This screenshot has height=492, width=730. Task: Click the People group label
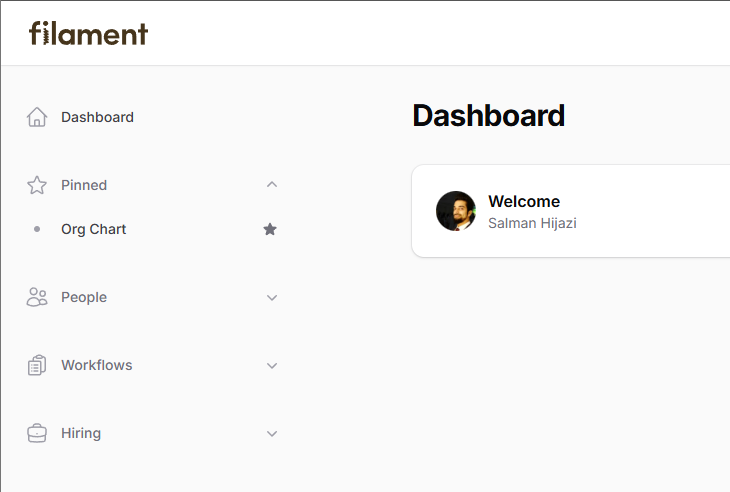point(84,297)
